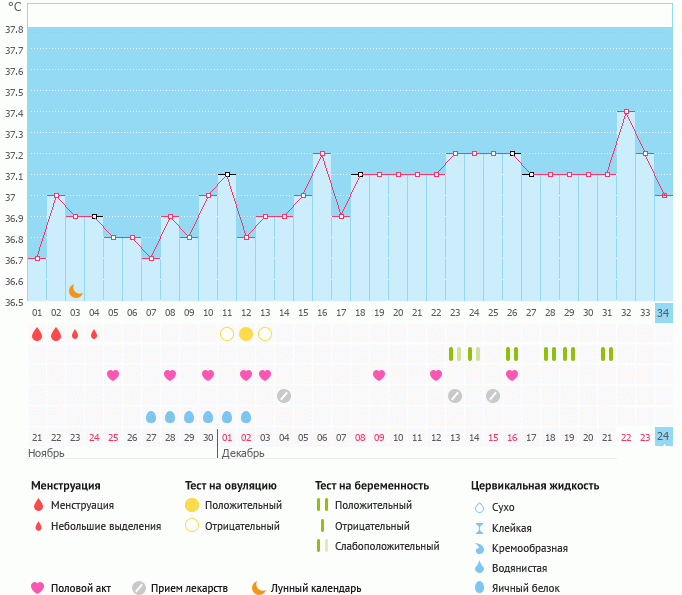Screen dimensions: 682x595
Task: Click the filled yellow ovulation test circle on day 12
Action: 246,334
